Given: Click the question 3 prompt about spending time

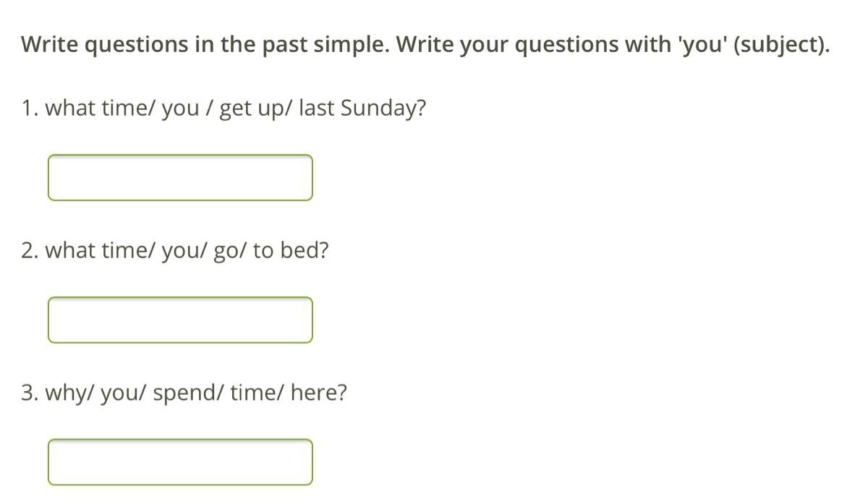Looking at the screenshot, I should [x=184, y=393].
